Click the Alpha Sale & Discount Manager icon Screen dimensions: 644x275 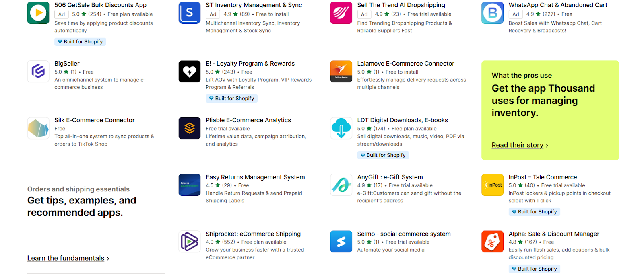492,242
